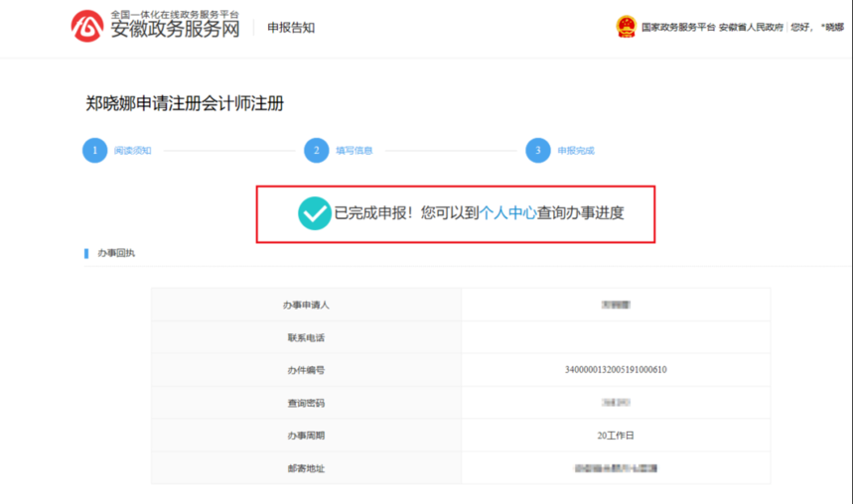This screenshot has height=504, width=853.
Task: Click the 阅读须知 step label
Action: 133,151
